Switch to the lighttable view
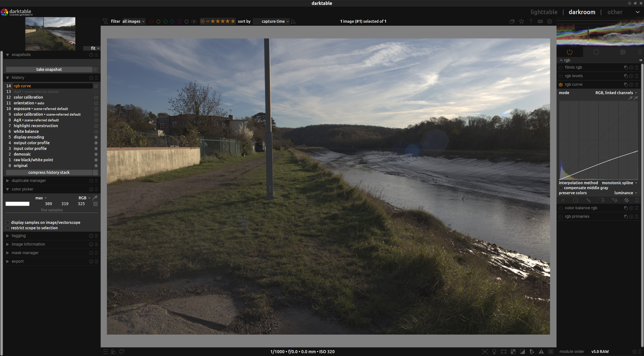The height and width of the screenshot is (356, 644). (544, 12)
